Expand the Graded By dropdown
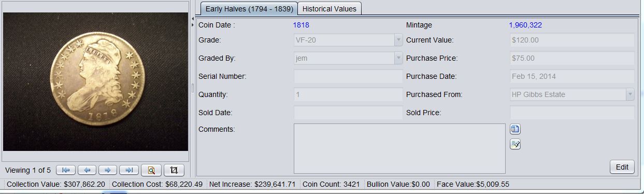The image size is (644, 194). point(398,58)
